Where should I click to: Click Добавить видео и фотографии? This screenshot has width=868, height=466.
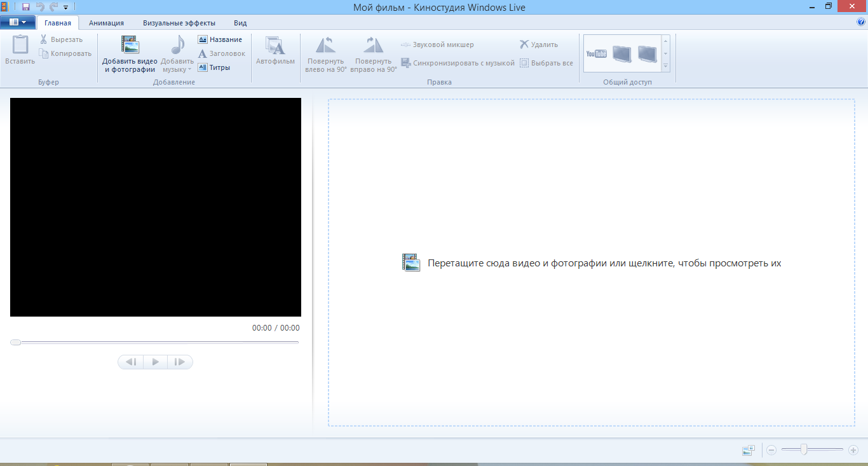130,55
